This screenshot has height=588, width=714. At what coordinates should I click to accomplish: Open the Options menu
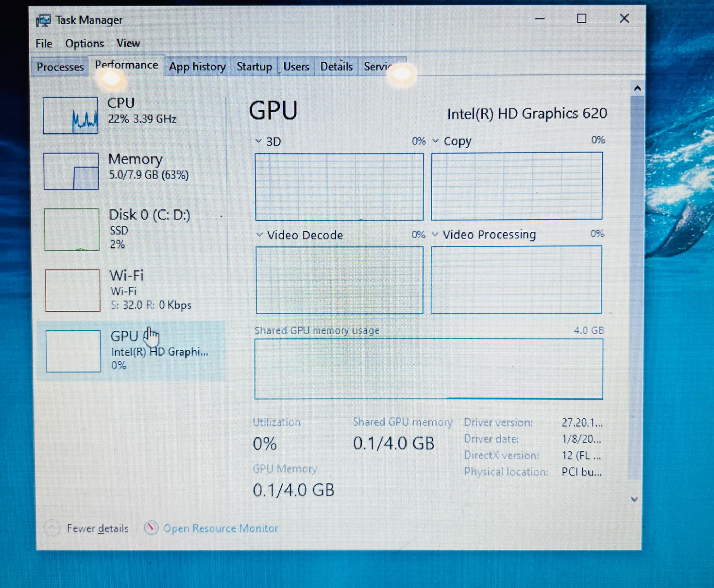pos(84,43)
